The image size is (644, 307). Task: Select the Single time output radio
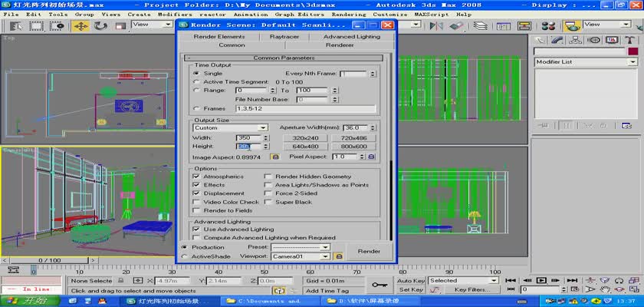(196, 73)
